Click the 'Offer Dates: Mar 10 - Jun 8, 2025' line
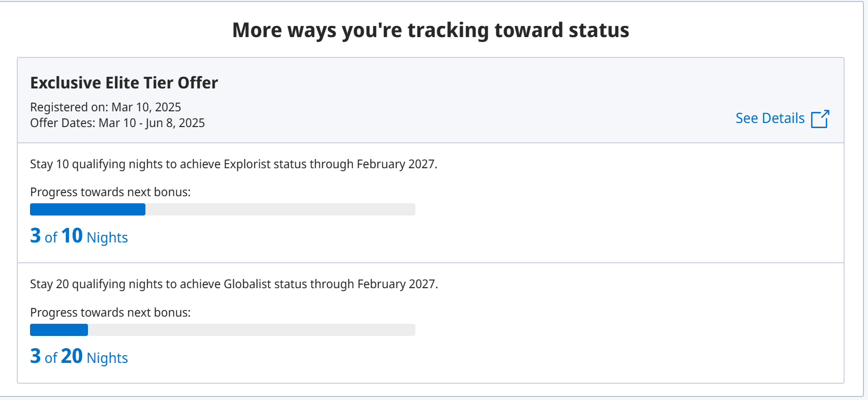This screenshot has width=868, height=400. [x=117, y=123]
